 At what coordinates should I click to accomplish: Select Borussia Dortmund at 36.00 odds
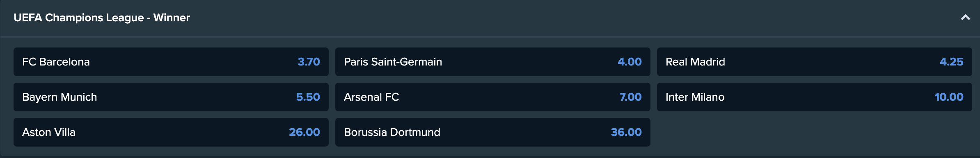[493, 132]
